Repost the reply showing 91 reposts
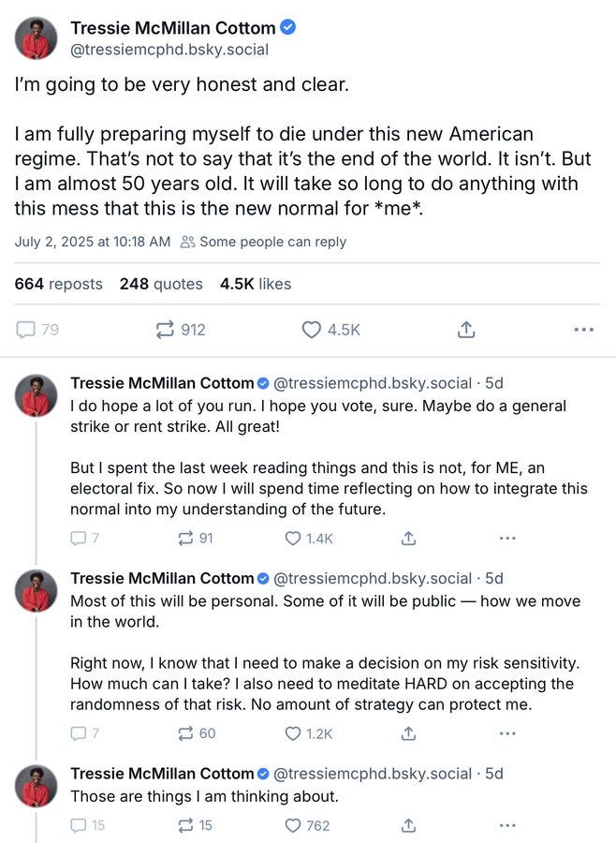This screenshot has width=616, height=843. [x=185, y=539]
